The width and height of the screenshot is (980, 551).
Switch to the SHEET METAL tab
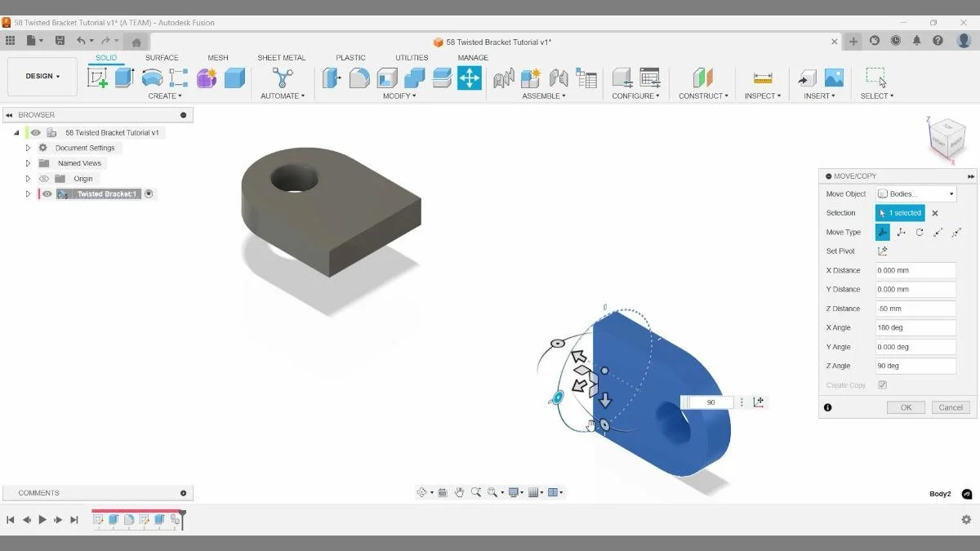282,58
